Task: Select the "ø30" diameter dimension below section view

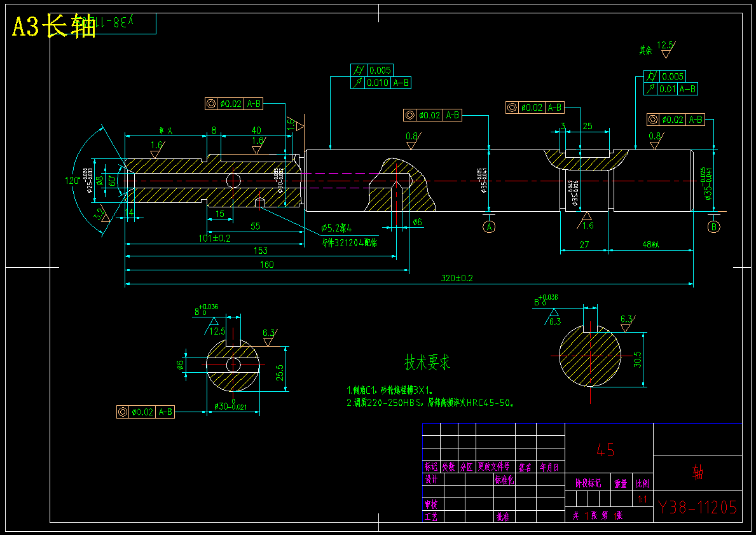Action: (230, 406)
